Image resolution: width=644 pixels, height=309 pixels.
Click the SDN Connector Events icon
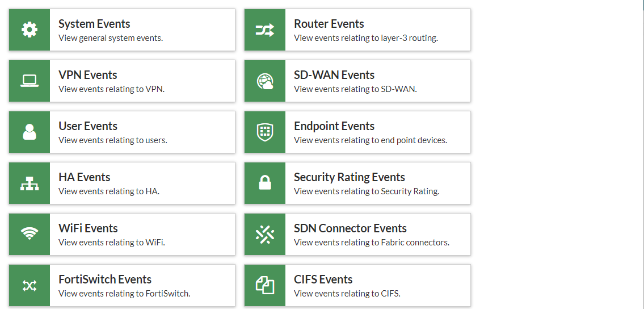pyautogui.click(x=265, y=234)
